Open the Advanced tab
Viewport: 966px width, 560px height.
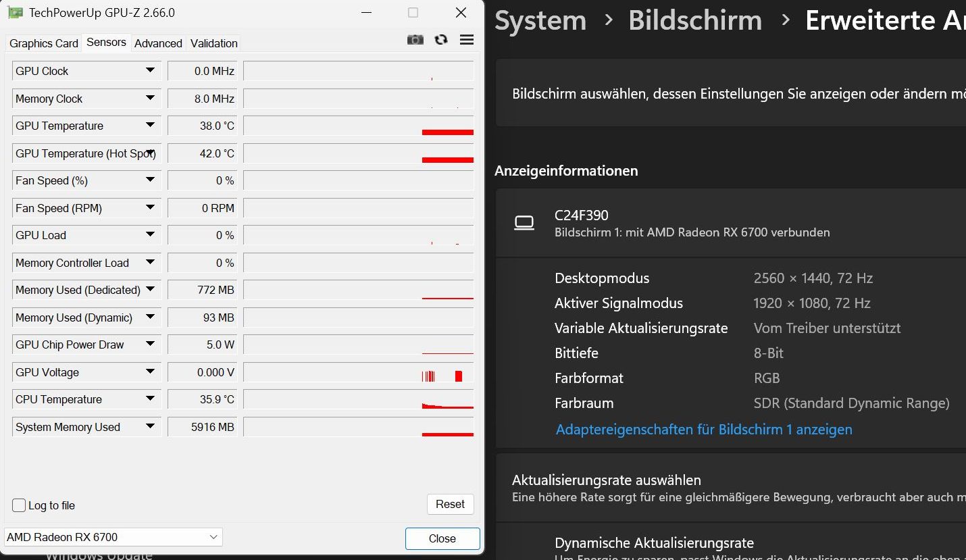click(x=158, y=43)
